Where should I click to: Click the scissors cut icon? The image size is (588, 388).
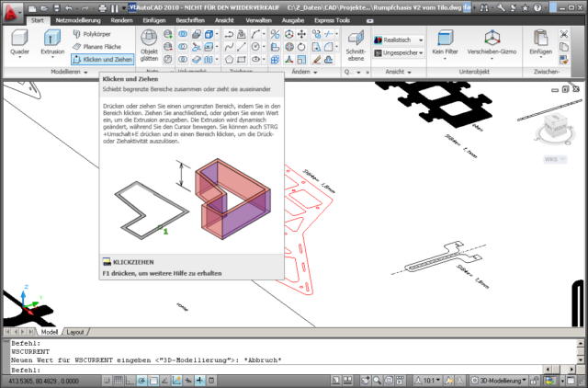563,34
